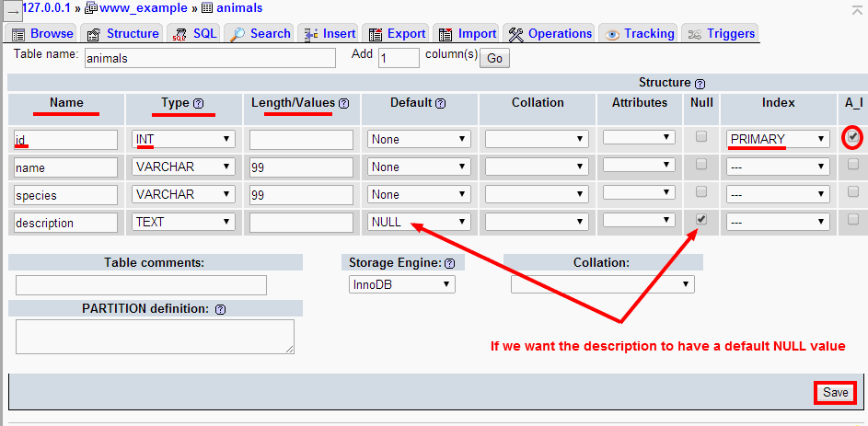Open the Triggers tab
868x426 pixels.
pos(720,33)
